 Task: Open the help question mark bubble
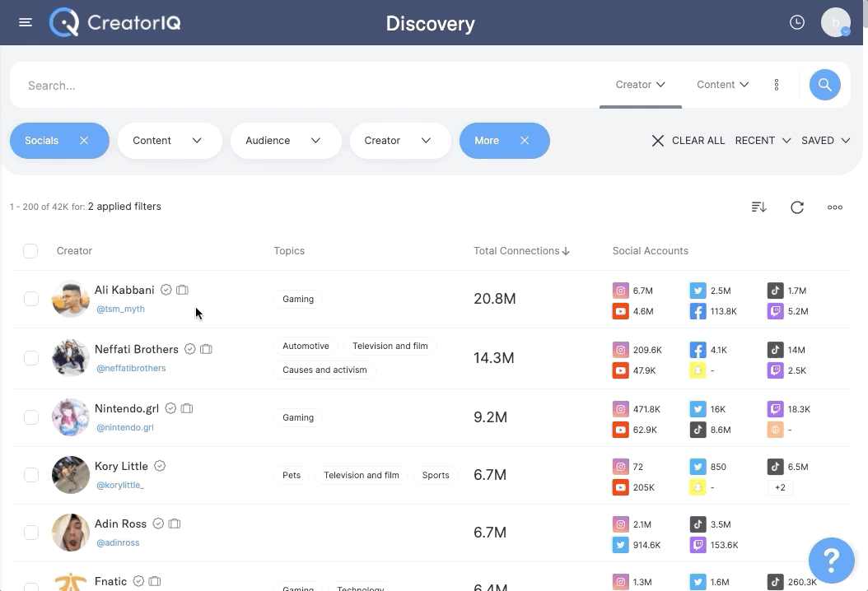[x=831, y=560]
